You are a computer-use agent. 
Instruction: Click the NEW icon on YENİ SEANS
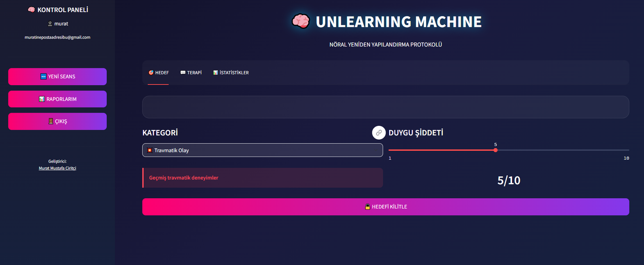pyautogui.click(x=43, y=76)
